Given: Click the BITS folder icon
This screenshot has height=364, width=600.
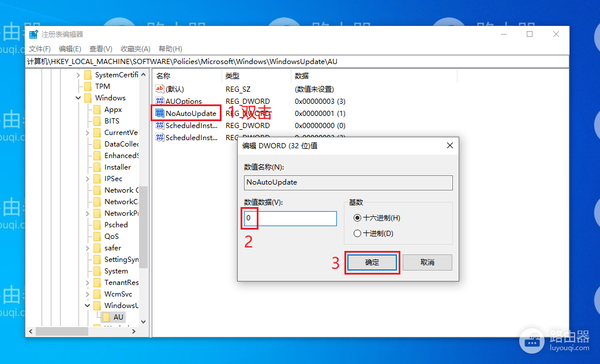Looking at the screenshot, I should tap(97, 121).
